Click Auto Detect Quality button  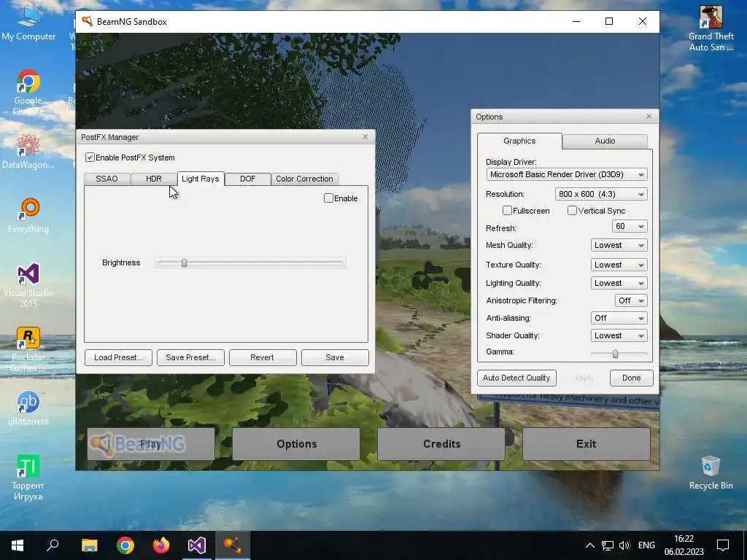tap(516, 378)
